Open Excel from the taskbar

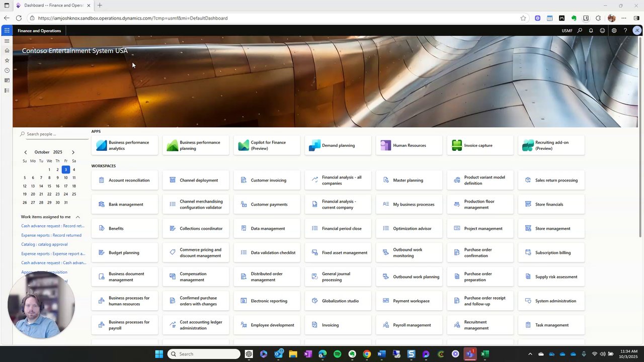point(485,354)
